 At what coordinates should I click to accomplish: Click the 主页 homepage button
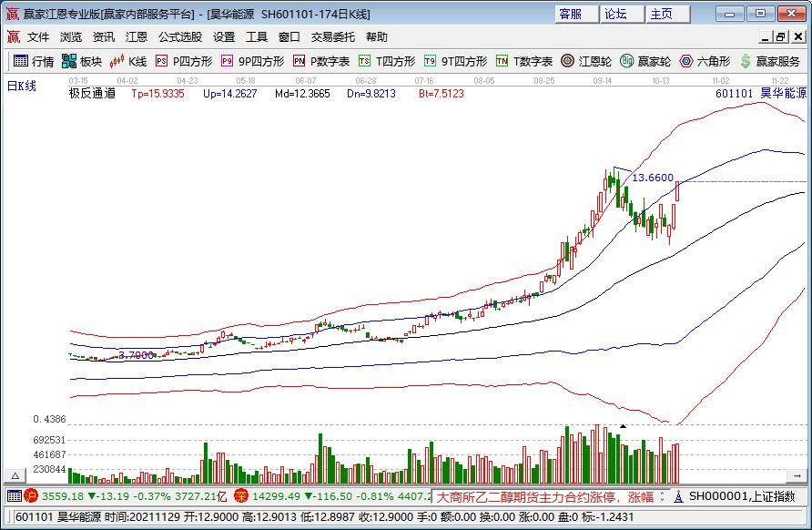click(x=667, y=14)
